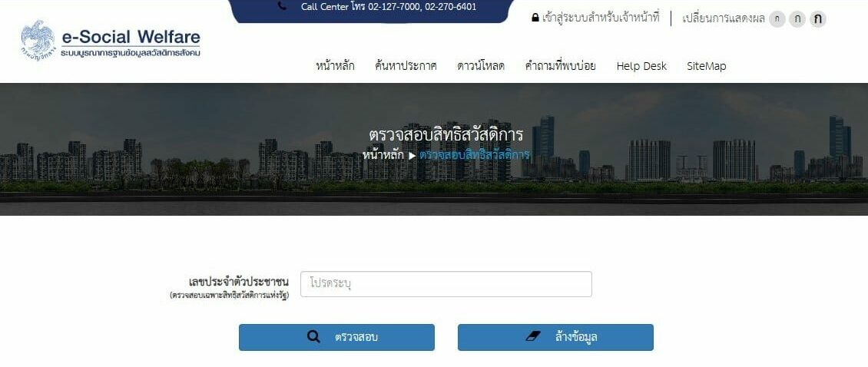
Task: Open the SiteMap menu item
Action: [x=707, y=67]
